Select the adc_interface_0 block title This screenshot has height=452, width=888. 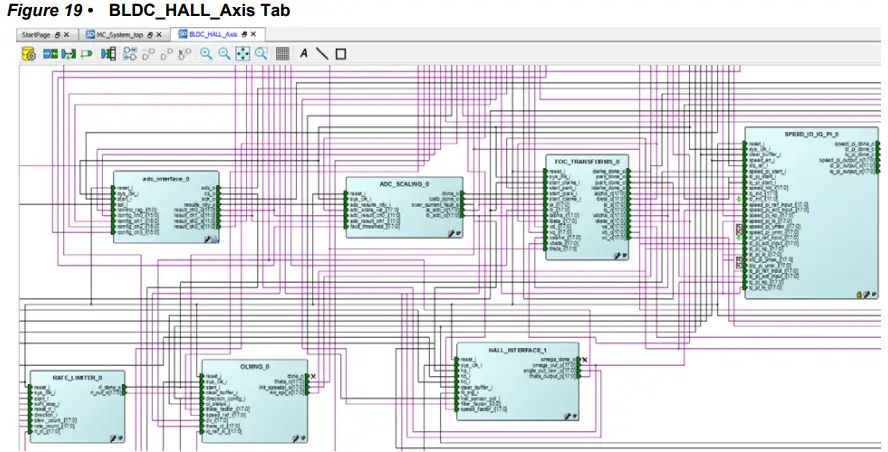coord(166,179)
